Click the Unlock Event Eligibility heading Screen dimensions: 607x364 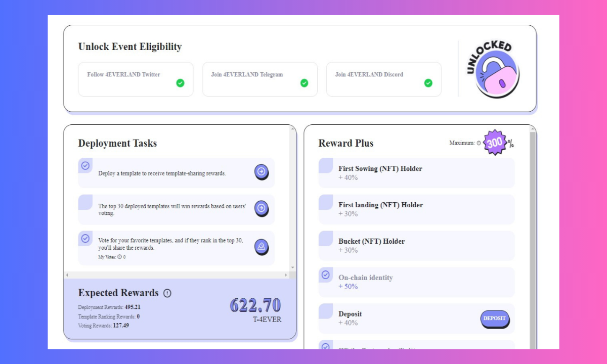[130, 47]
